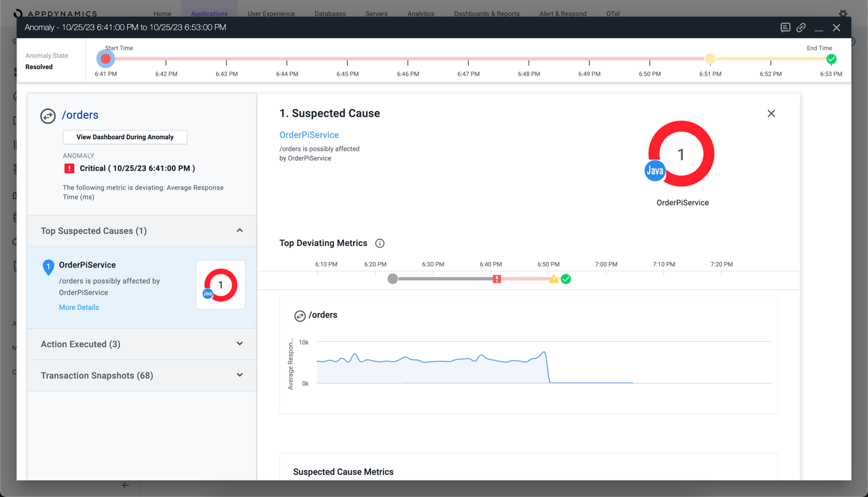The height and width of the screenshot is (497, 868).
Task: Open the Databases tab
Action: (x=330, y=14)
